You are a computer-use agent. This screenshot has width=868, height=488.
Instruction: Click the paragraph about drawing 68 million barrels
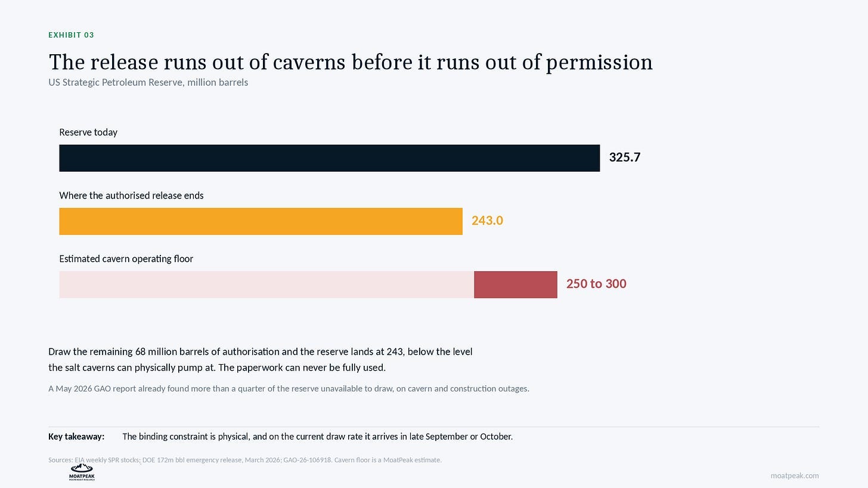pyautogui.click(x=261, y=359)
